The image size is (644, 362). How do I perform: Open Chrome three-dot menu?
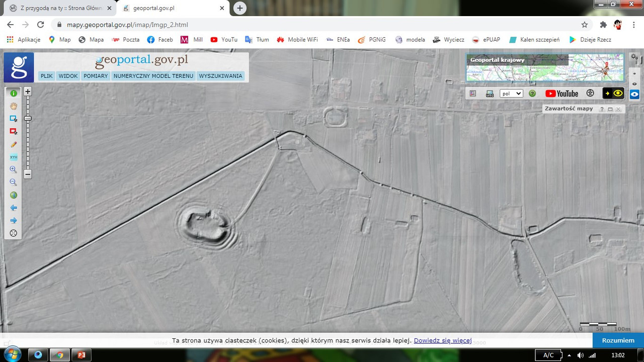[634, 25]
